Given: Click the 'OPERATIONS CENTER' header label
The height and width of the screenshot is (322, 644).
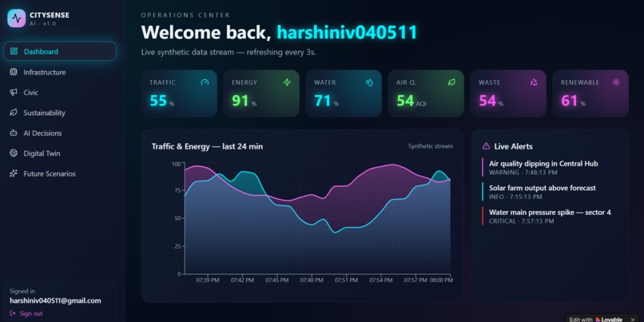Looking at the screenshot, I should tap(185, 15).
